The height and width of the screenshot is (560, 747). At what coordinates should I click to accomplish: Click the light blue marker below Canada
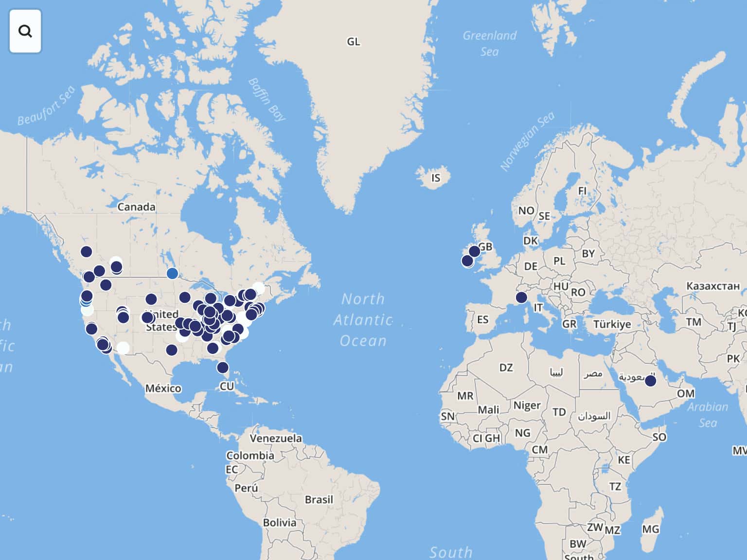172,274
